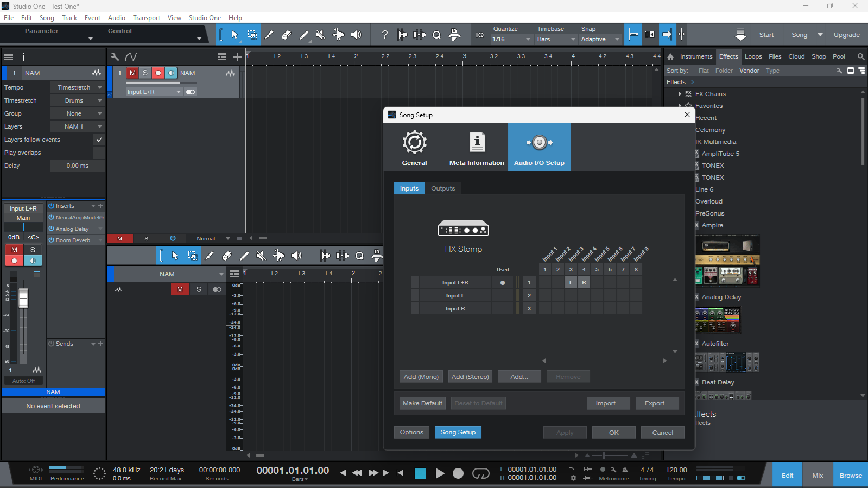868x488 pixels.
Task: Toggle Loop in the transport bar
Action: pyautogui.click(x=480, y=473)
